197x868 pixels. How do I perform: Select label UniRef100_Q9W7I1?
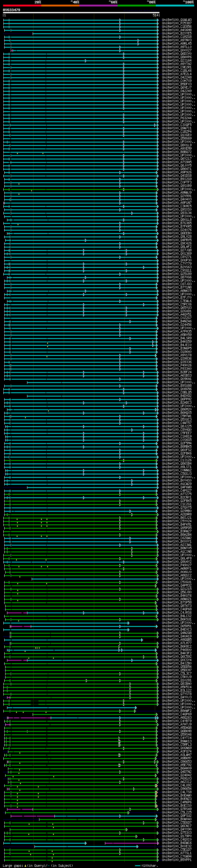[x=177, y=128]
